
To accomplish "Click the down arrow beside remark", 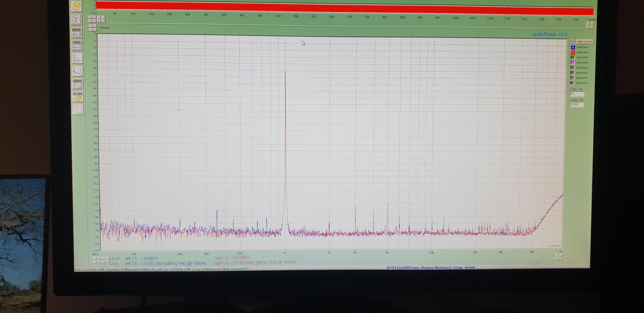I will [93, 29].
